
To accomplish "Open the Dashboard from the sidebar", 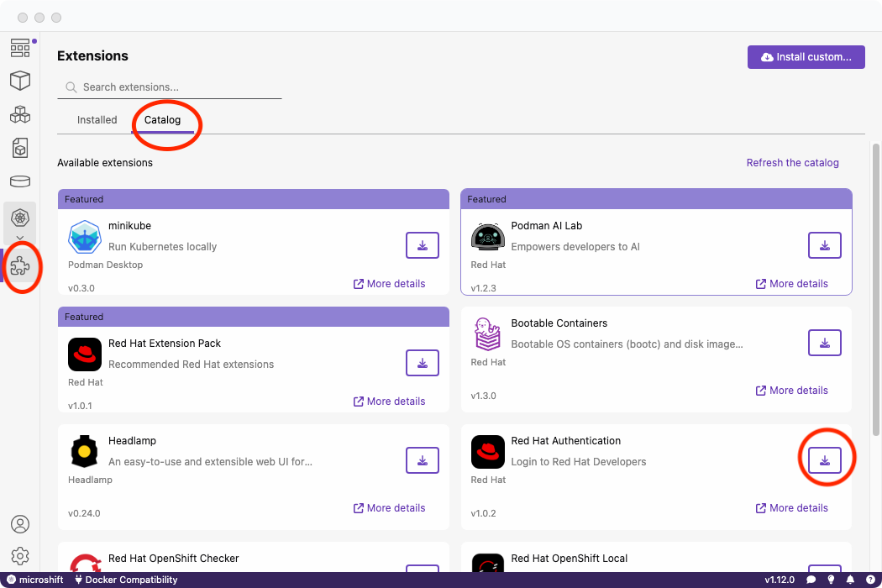I will tap(20, 48).
